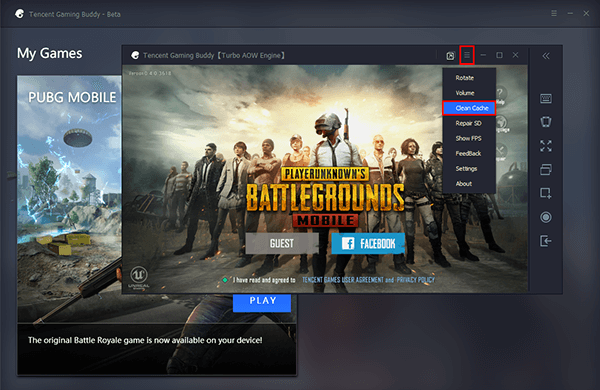The width and height of the screenshot is (600, 390).
Task: Click the Help icon in the game screen
Action: click(x=501, y=95)
